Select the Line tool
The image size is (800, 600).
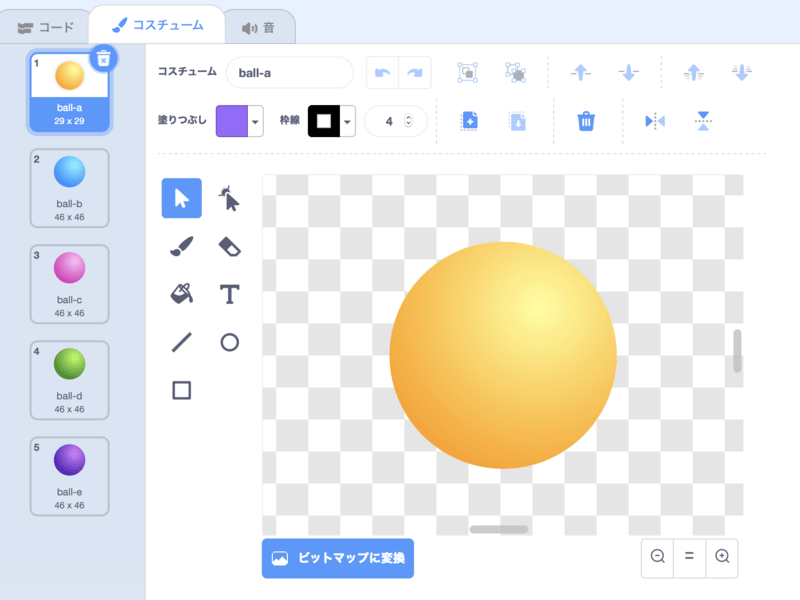click(181, 342)
